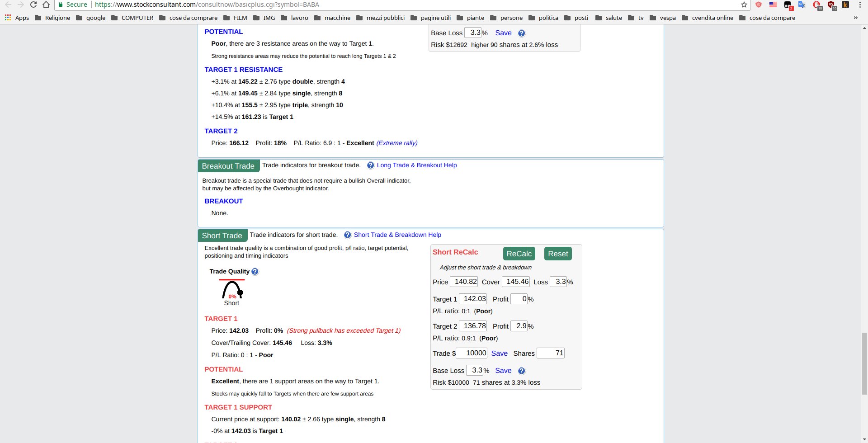Open the cvendita online bookmarks folder
The image size is (868, 443).
[708, 18]
